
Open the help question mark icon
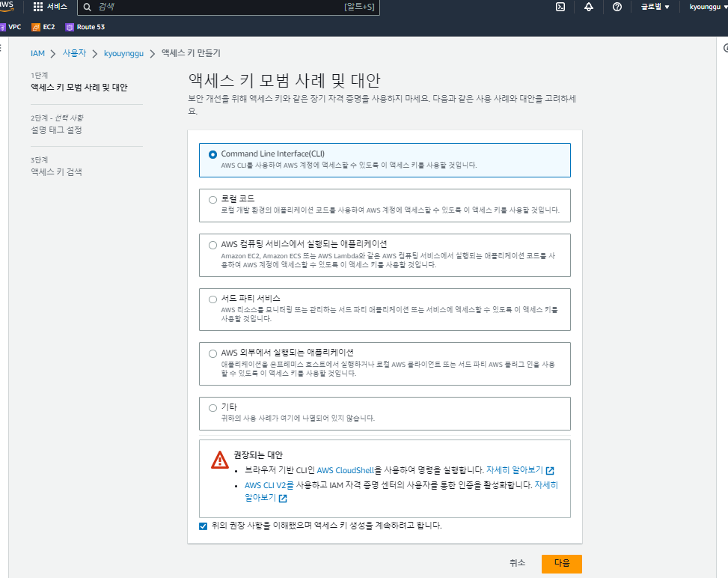[617, 7]
